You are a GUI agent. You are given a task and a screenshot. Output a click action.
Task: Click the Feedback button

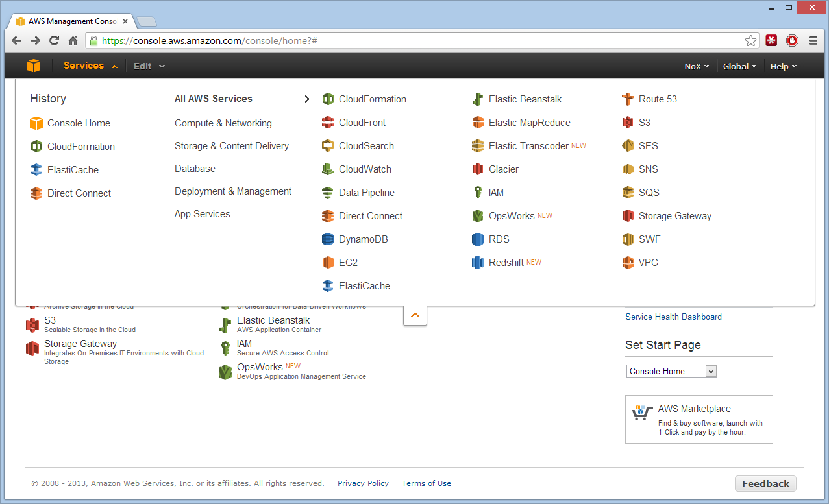click(765, 484)
